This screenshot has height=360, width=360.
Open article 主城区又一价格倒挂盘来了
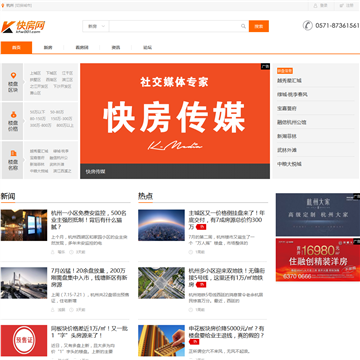pyautogui.click(x=227, y=220)
